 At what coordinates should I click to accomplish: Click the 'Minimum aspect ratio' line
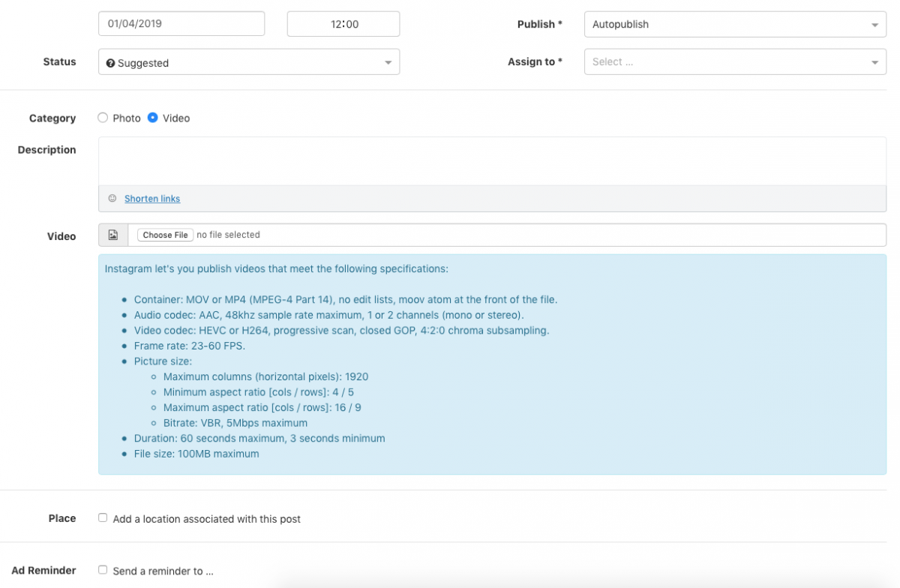click(x=259, y=392)
